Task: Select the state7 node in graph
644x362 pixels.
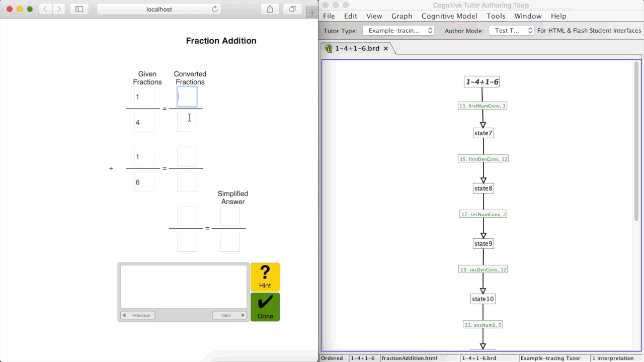Action: point(483,133)
